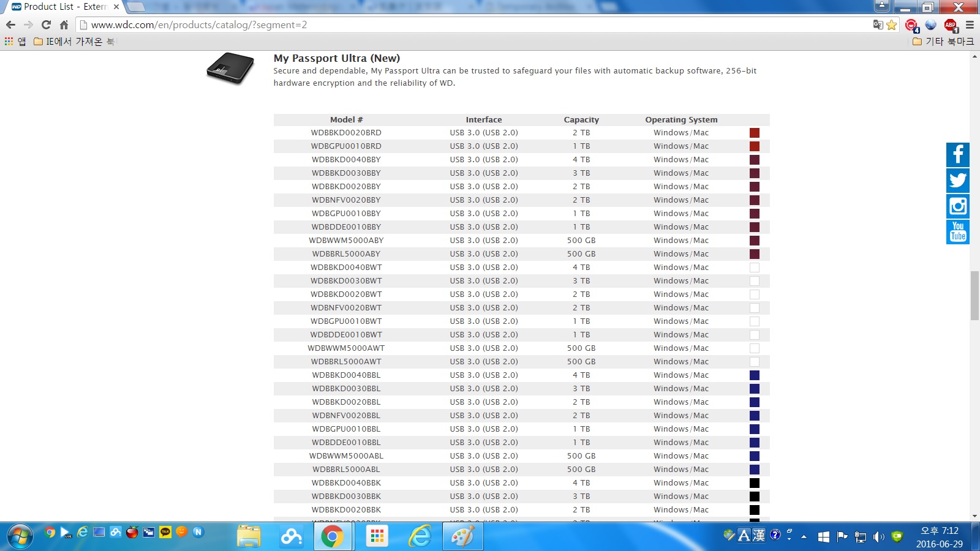Open the network status tray icon

(x=861, y=537)
